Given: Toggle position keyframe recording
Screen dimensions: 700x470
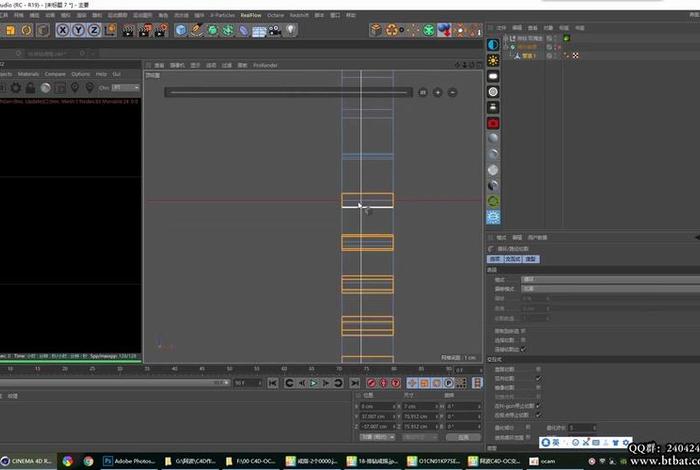Looking at the screenshot, I should [x=412, y=383].
